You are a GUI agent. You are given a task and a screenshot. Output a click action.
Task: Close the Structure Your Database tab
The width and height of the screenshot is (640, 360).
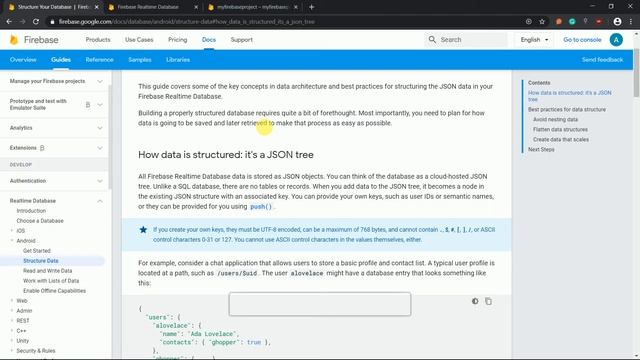pos(96,7)
